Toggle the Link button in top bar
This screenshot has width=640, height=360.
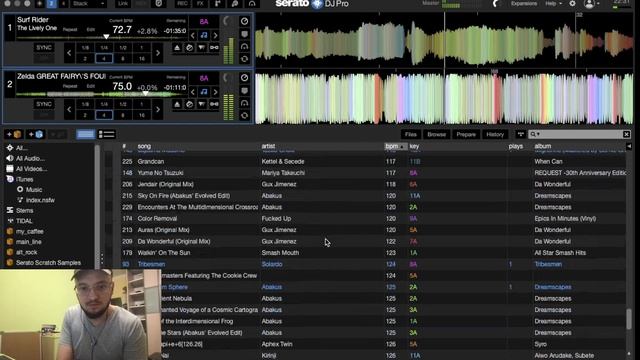(122, 4)
